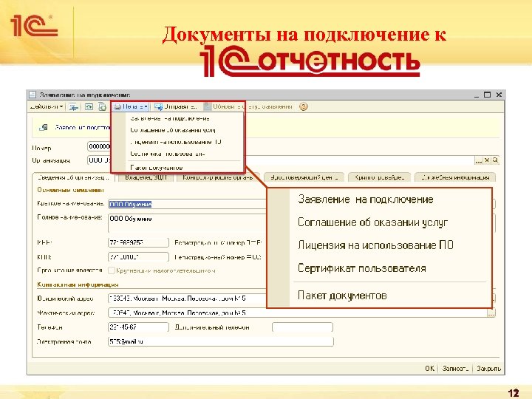532x399 pixels.
Task: Click the Отправить send toolbar button
Action: click(x=176, y=107)
